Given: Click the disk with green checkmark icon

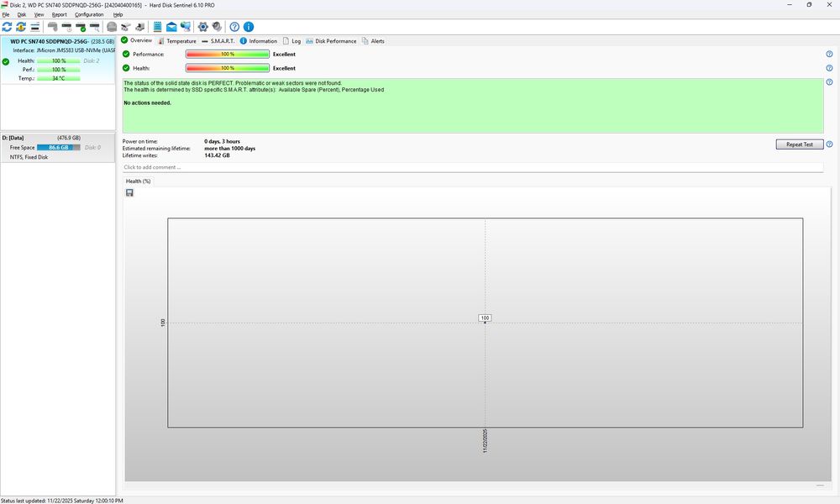Looking at the screenshot, I should pyautogui.click(x=81, y=27).
